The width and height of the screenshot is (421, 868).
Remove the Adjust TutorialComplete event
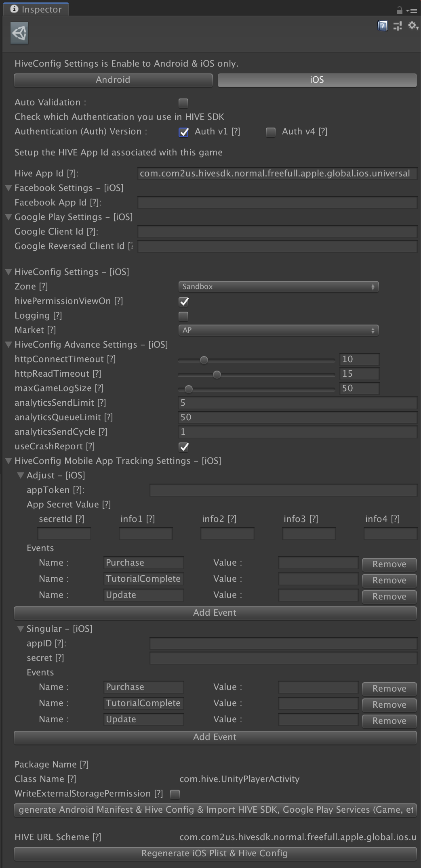(x=389, y=580)
